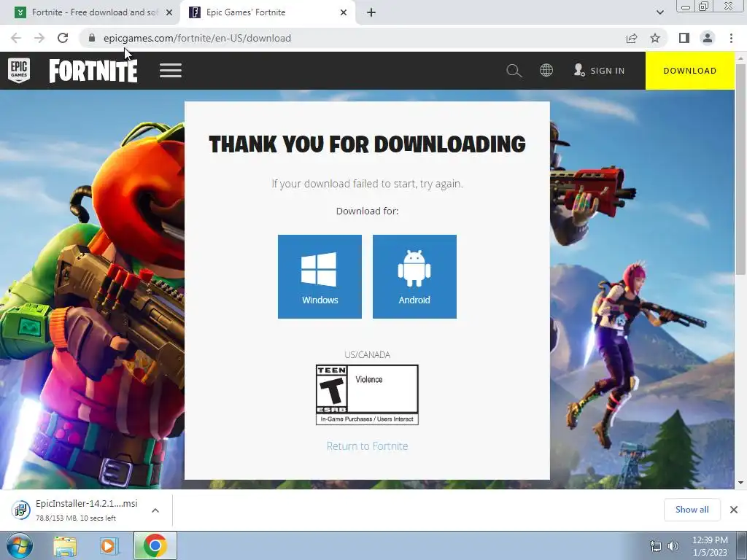Download Fortnite for Android

point(414,276)
